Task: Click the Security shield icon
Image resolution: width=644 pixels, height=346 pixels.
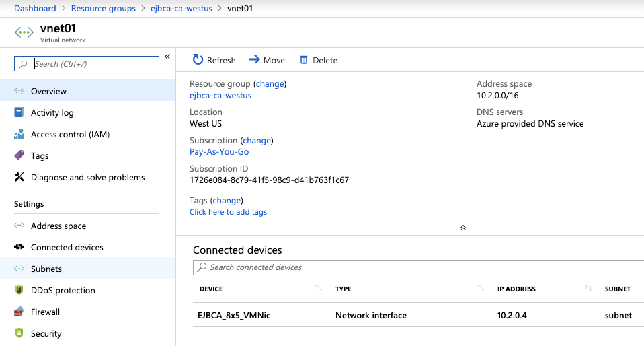Action: [19, 333]
